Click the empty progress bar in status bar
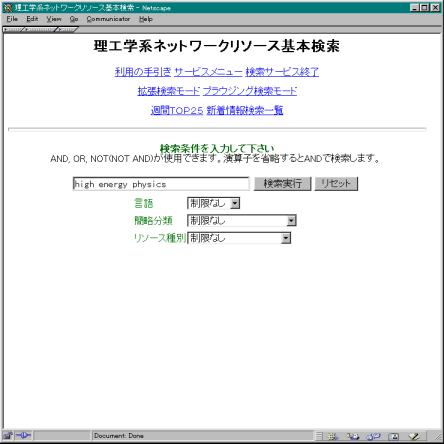Viewport: 444px width, 444px height. pyautogui.click(x=62, y=436)
